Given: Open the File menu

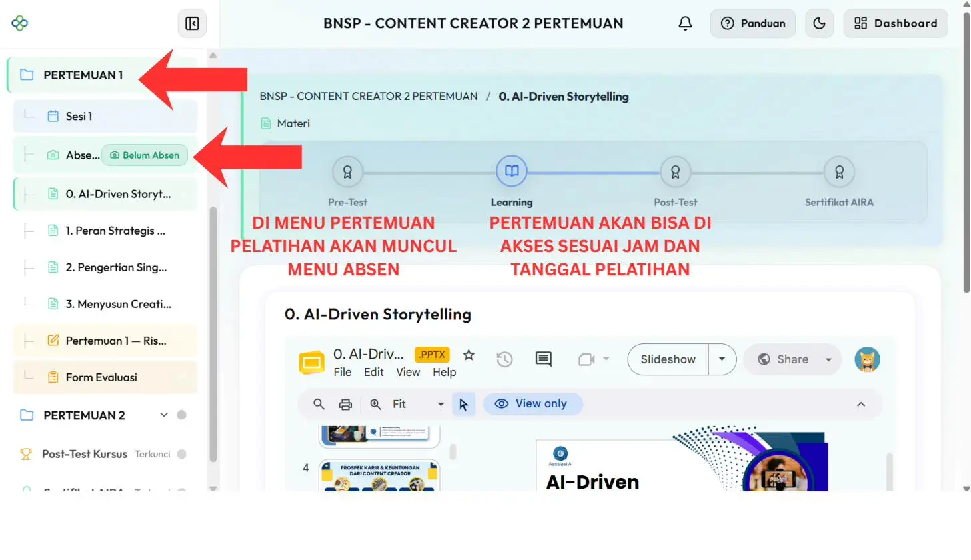Looking at the screenshot, I should 343,372.
